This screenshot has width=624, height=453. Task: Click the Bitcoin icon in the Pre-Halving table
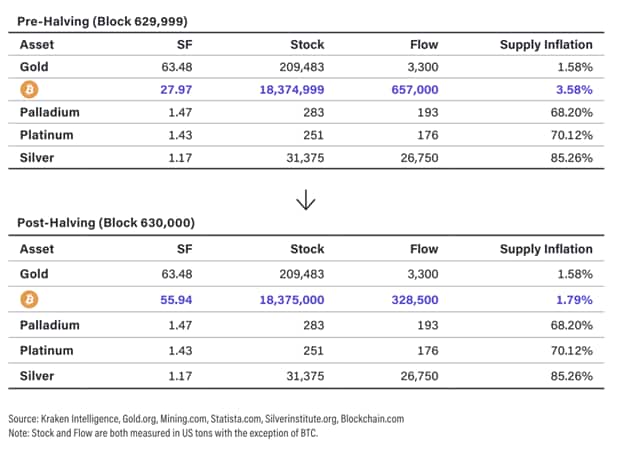(28, 89)
